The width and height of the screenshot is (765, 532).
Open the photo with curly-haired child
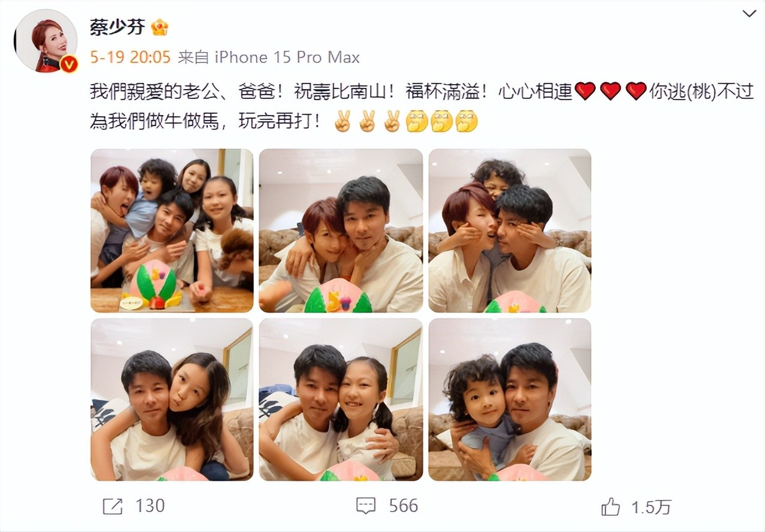pyautogui.click(x=510, y=400)
